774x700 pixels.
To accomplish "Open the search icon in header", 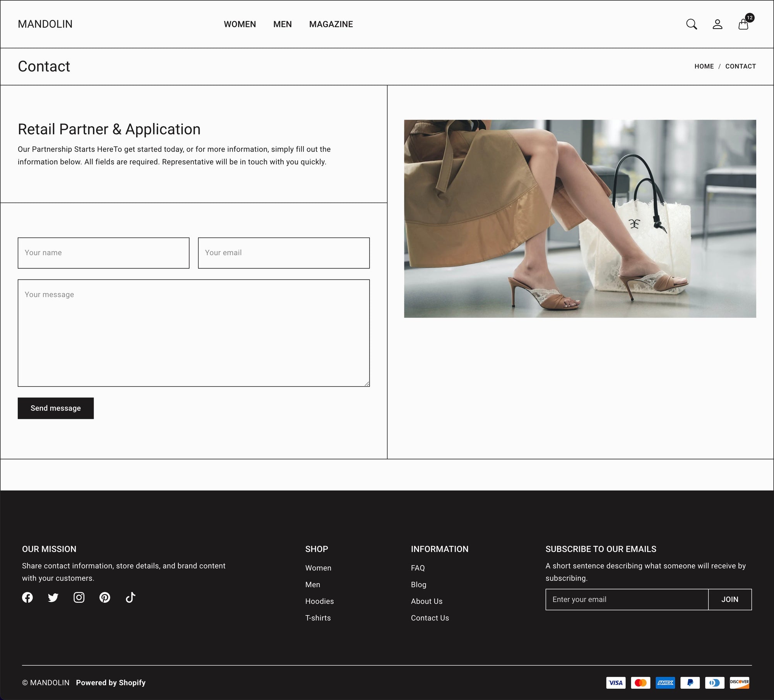I will tap(691, 24).
